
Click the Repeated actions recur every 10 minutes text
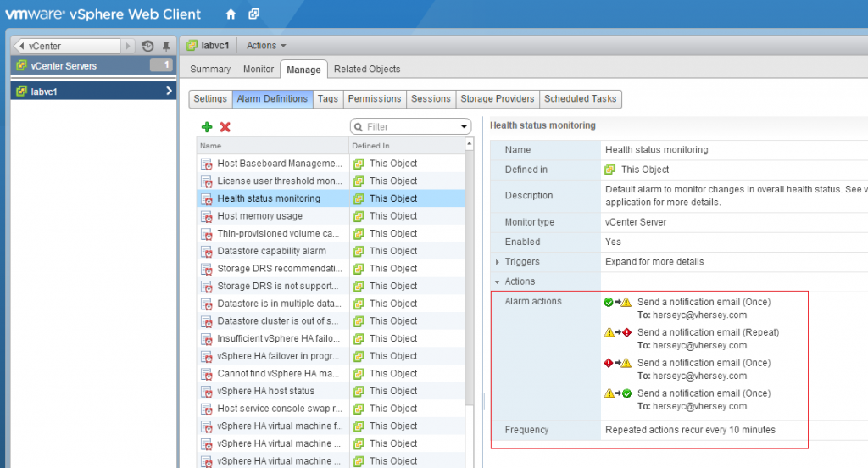(690, 430)
